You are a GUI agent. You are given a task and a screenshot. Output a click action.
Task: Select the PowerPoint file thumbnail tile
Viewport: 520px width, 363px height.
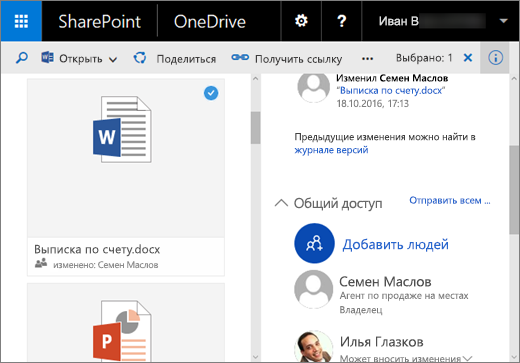(x=126, y=323)
